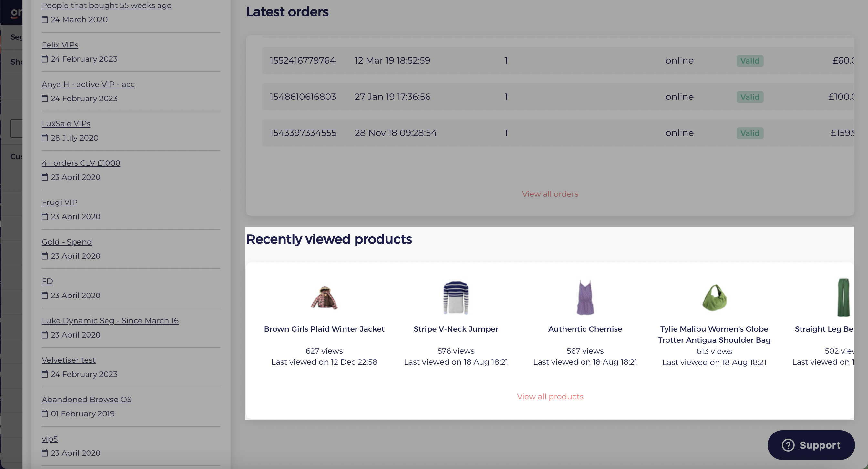Click calendar icon beside 24 March 2020
The height and width of the screenshot is (469, 868).
pos(45,19)
